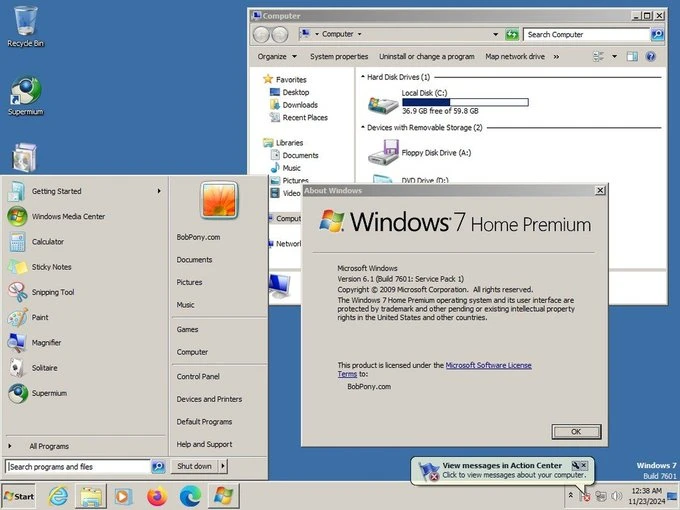The image size is (680, 510).
Task: Expand the Getting Started submenu arrow
Action: pos(159,191)
